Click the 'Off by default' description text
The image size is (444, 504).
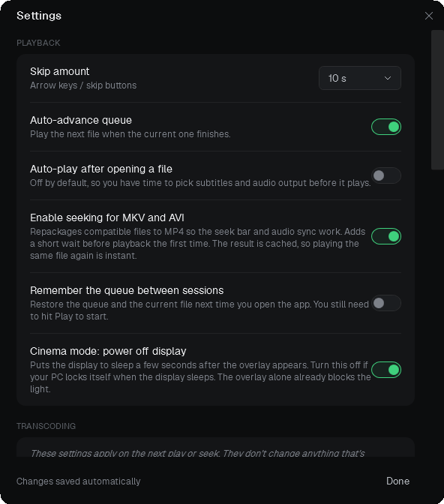(x=200, y=183)
